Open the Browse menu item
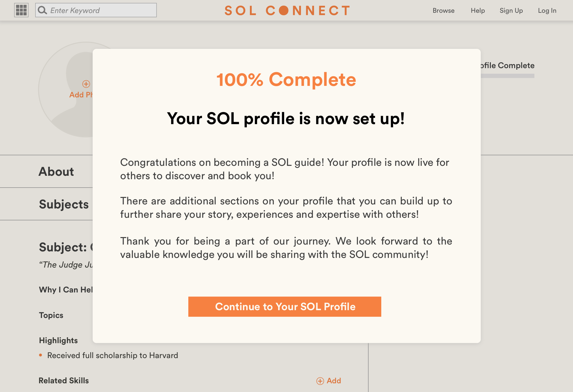 point(443,11)
